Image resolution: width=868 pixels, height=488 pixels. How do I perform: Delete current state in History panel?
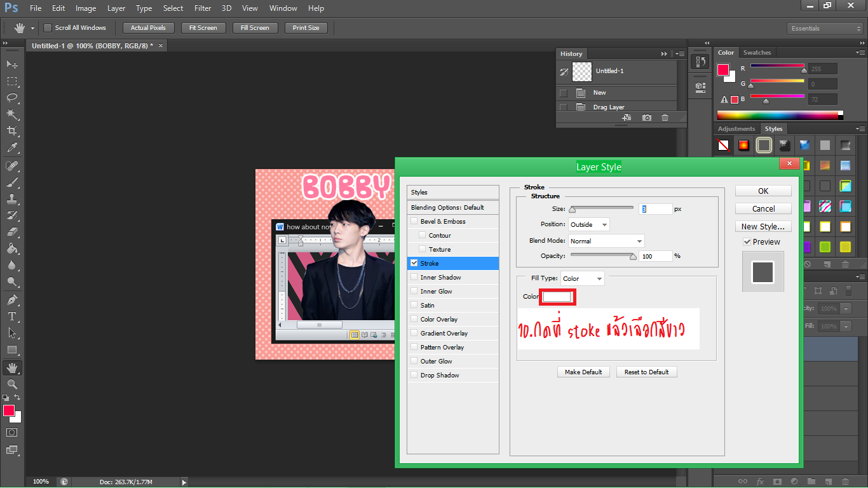tap(665, 118)
